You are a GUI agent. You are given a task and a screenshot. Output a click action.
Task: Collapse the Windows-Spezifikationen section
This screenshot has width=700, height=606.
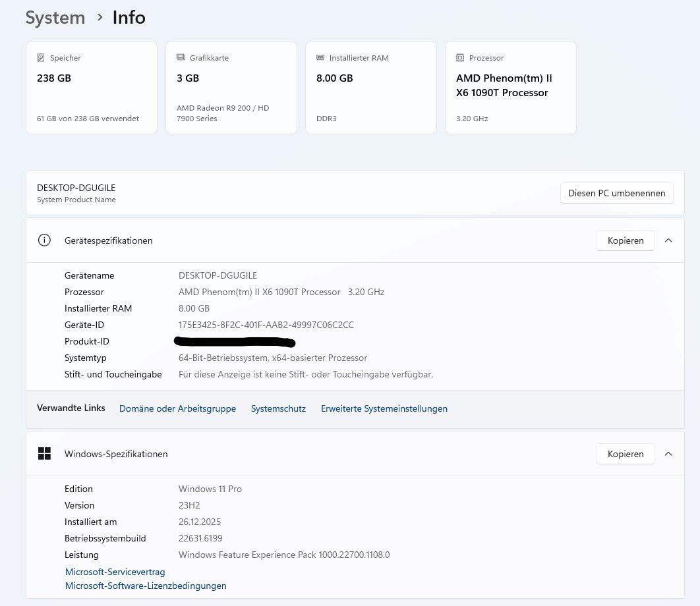tap(668, 454)
